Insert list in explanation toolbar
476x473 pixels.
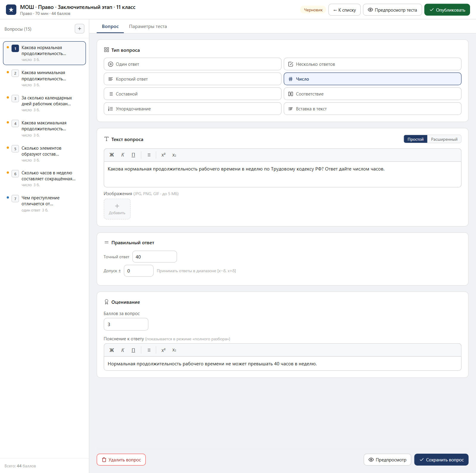coord(149,350)
